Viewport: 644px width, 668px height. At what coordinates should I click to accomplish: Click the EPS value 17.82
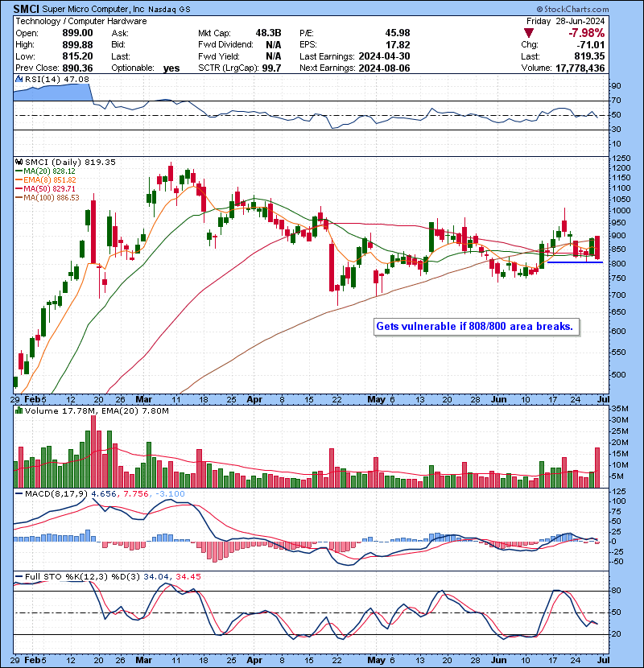pyautogui.click(x=397, y=45)
